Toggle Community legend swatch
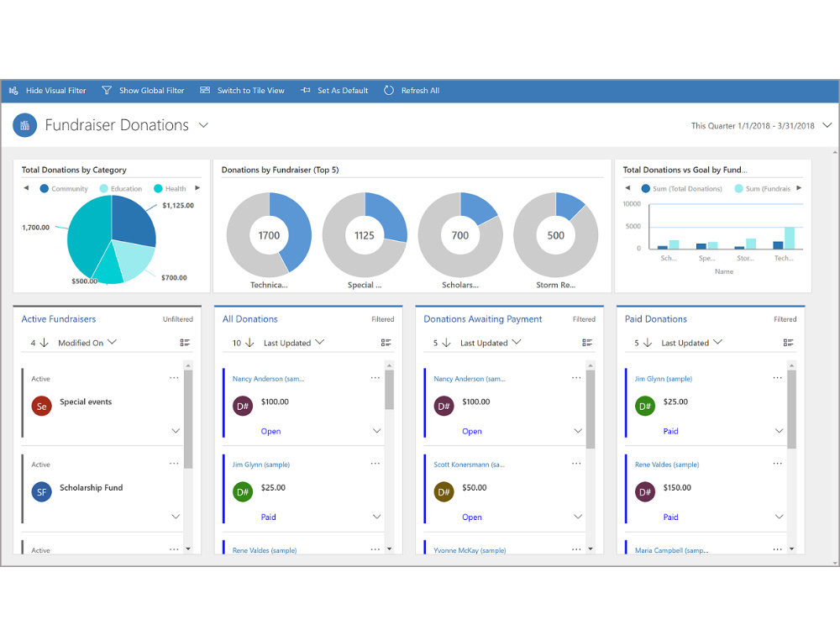This screenshot has width=840, height=630. 45,188
